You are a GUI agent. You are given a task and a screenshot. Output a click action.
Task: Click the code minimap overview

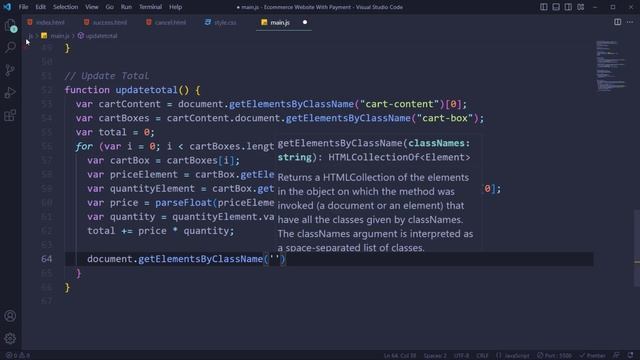610,65
